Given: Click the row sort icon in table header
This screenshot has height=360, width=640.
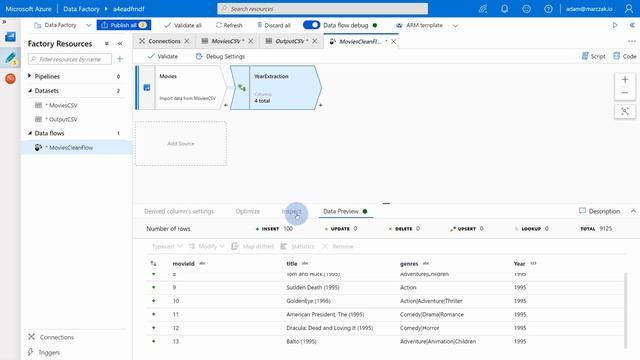Looking at the screenshot, I should click(x=153, y=264).
